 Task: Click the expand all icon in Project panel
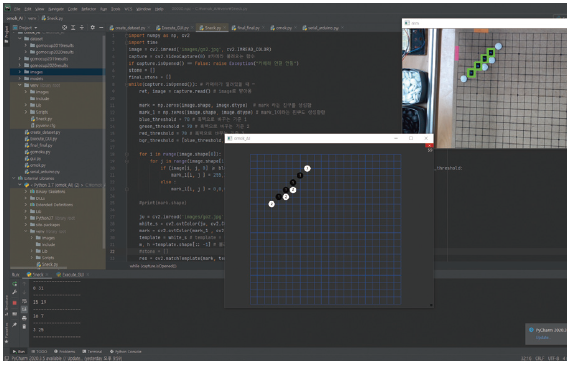[x=73, y=28]
